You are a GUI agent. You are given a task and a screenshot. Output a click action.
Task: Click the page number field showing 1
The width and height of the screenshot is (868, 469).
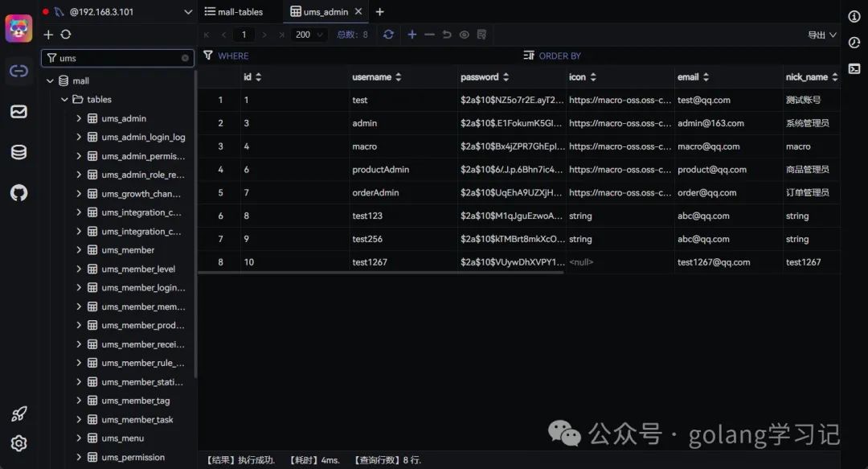pos(244,35)
